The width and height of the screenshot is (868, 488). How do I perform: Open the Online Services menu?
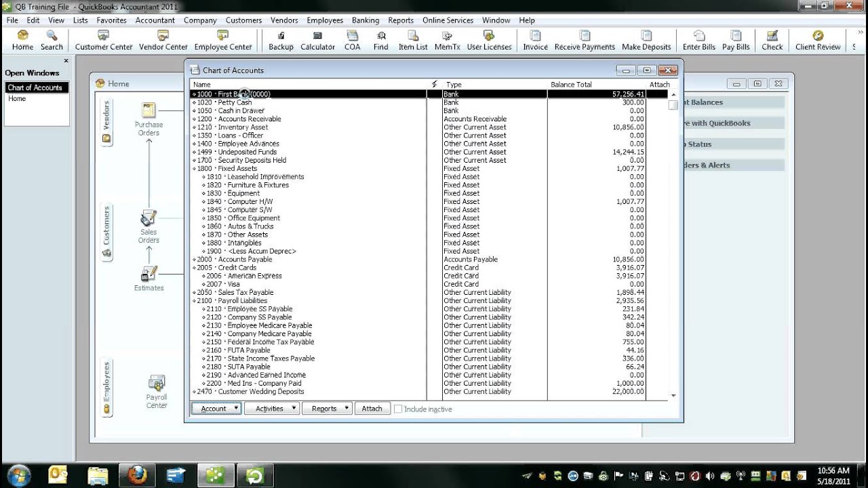449,20
